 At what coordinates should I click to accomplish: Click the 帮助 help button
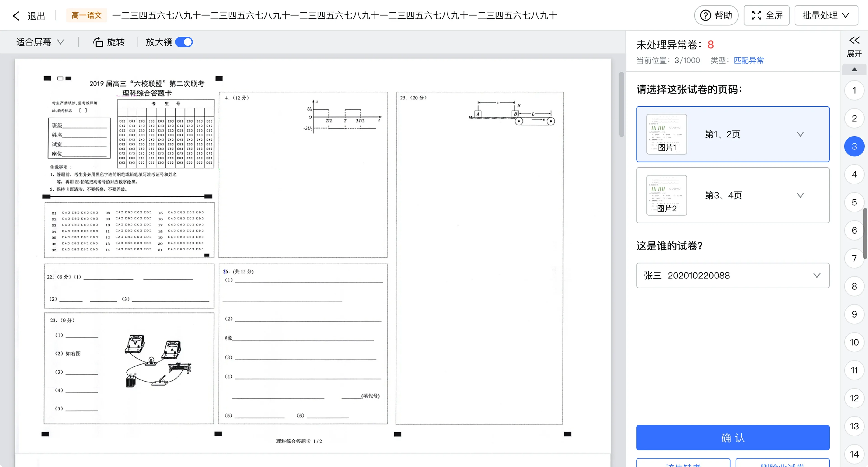(716, 15)
